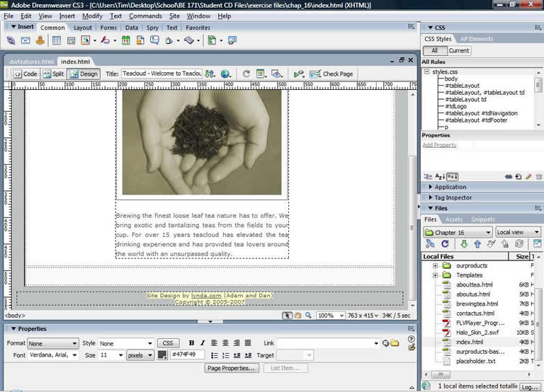544x392 pixels.
Task: Preview the page in browser globe icon
Action: [x=225, y=74]
